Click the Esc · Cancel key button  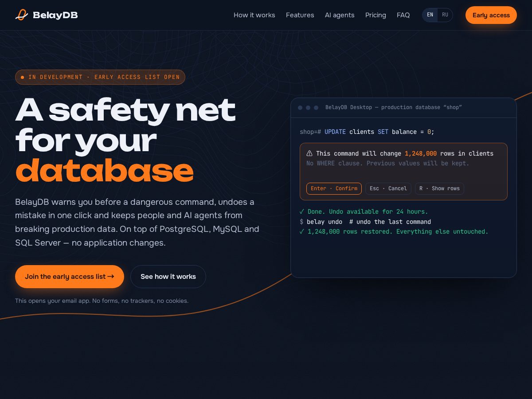click(x=388, y=188)
